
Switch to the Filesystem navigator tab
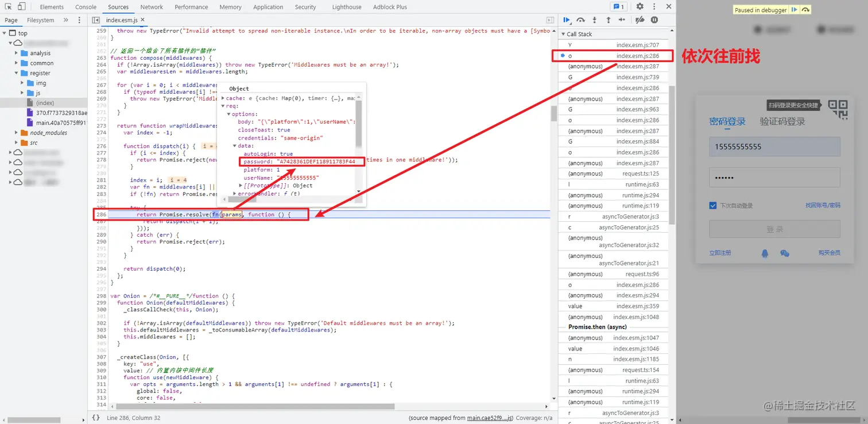(x=40, y=20)
